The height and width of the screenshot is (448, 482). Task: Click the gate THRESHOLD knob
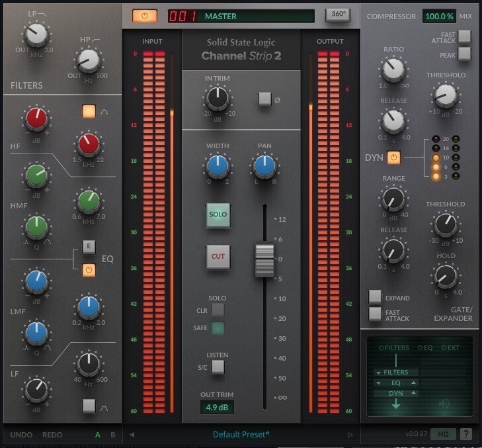[x=445, y=224]
